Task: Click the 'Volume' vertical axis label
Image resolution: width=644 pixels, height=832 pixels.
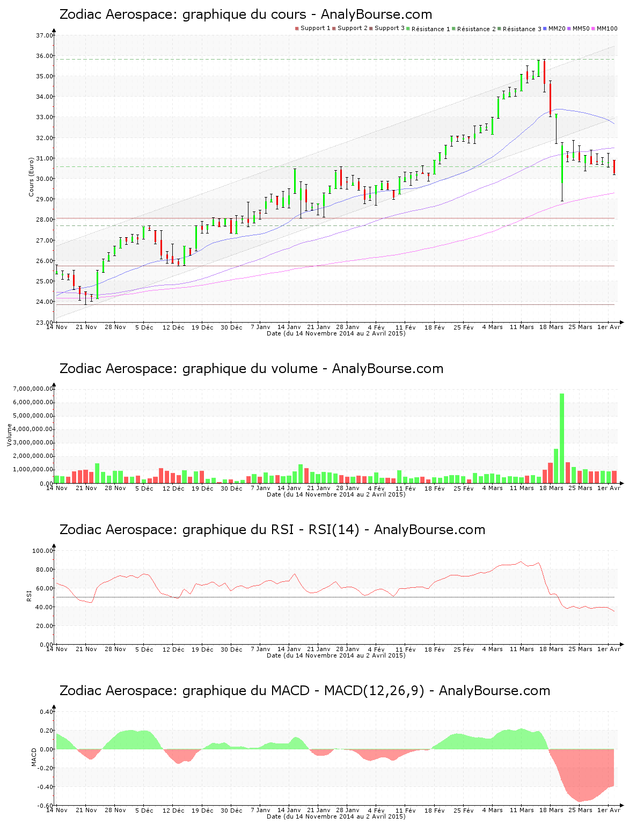Action: pos(9,435)
